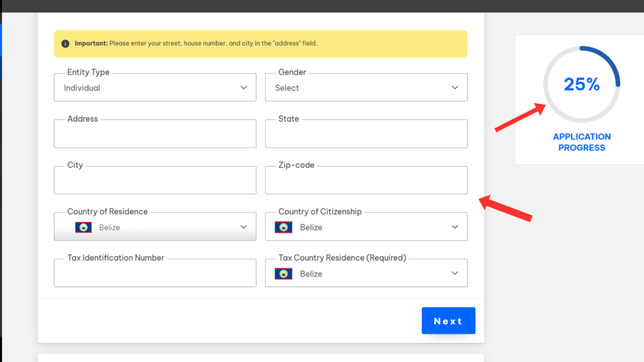The width and height of the screenshot is (644, 362).
Task: Click the Zip-code input field
Action: (x=366, y=181)
